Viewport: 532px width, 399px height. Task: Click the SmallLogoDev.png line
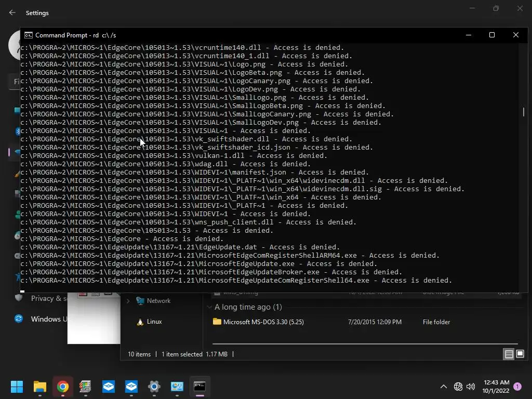[201, 123]
